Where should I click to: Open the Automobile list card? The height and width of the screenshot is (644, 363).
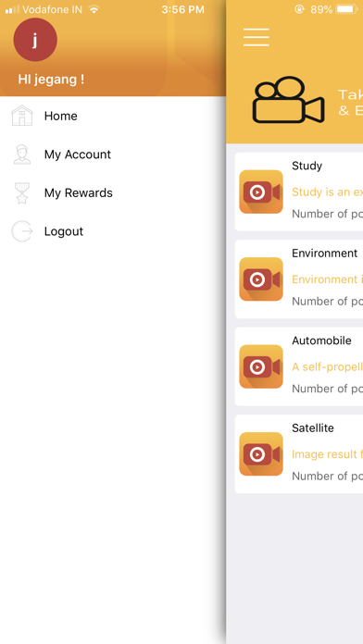tap(299, 366)
